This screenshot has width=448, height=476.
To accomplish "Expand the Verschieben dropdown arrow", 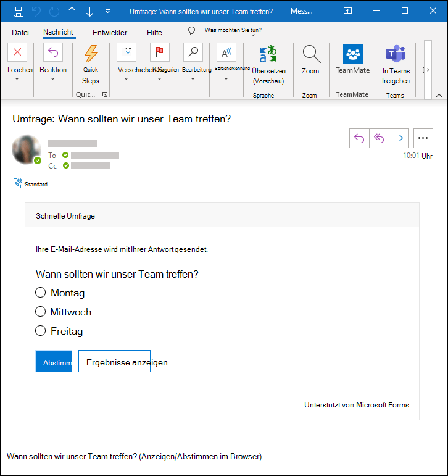I will (127, 78).
